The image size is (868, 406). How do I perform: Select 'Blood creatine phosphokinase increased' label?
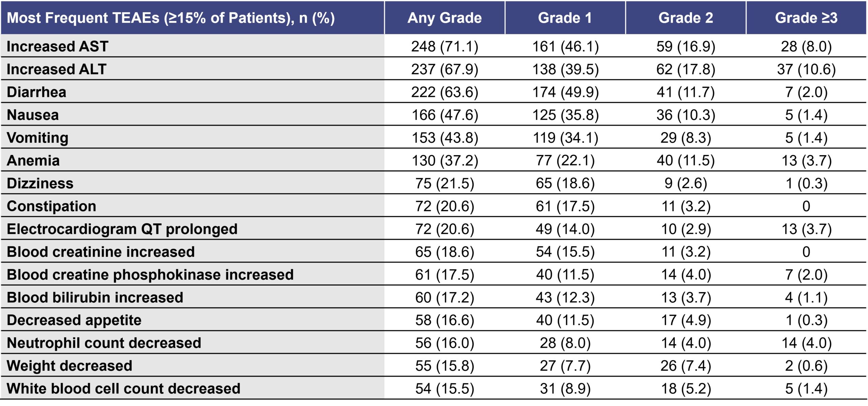(x=150, y=275)
